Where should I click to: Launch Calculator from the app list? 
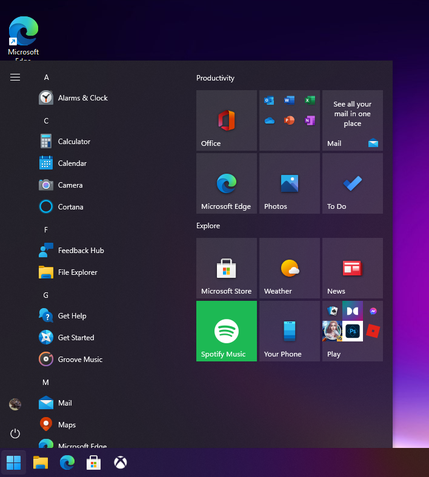pyautogui.click(x=65, y=141)
